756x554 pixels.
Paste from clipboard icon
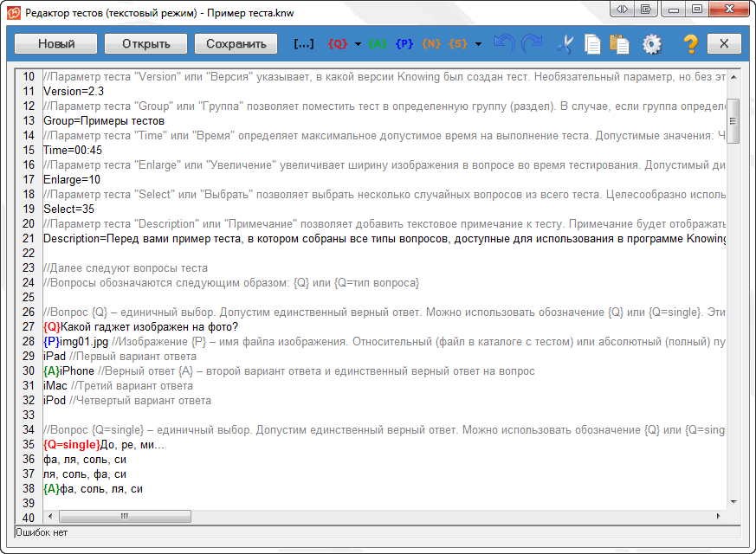pos(619,44)
